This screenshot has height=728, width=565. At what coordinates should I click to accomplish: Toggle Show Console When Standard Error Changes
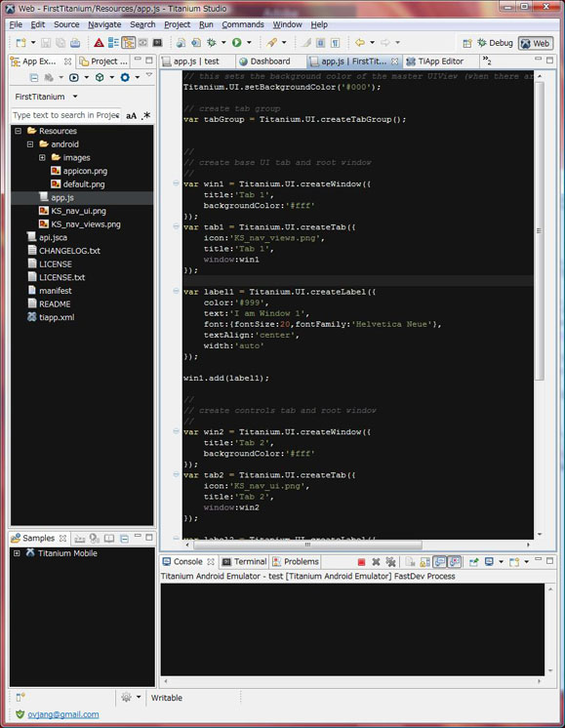(x=455, y=562)
